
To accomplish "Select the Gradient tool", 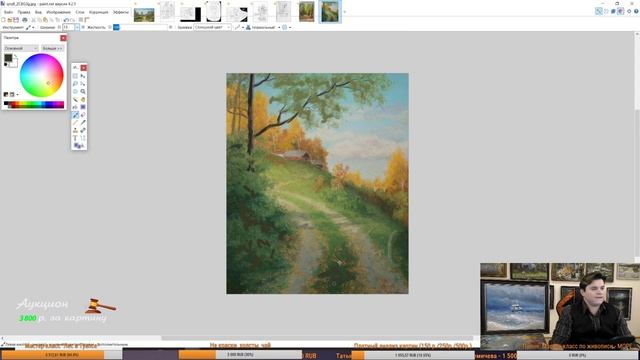I will [83, 107].
